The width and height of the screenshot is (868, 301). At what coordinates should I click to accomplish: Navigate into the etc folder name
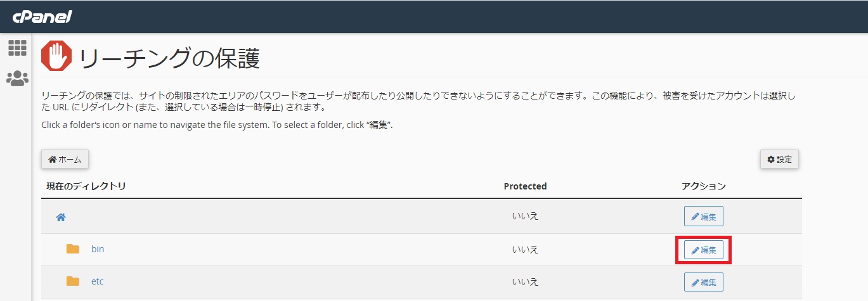pyautogui.click(x=98, y=281)
